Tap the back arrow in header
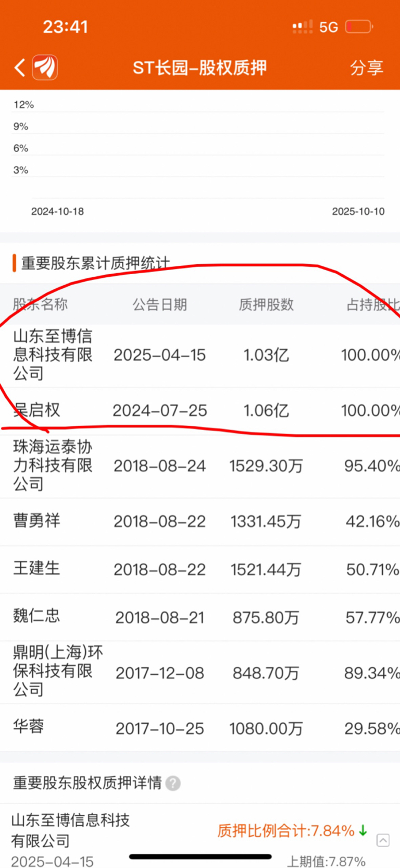The width and height of the screenshot is (400, 868). click(x=20, y=68)
